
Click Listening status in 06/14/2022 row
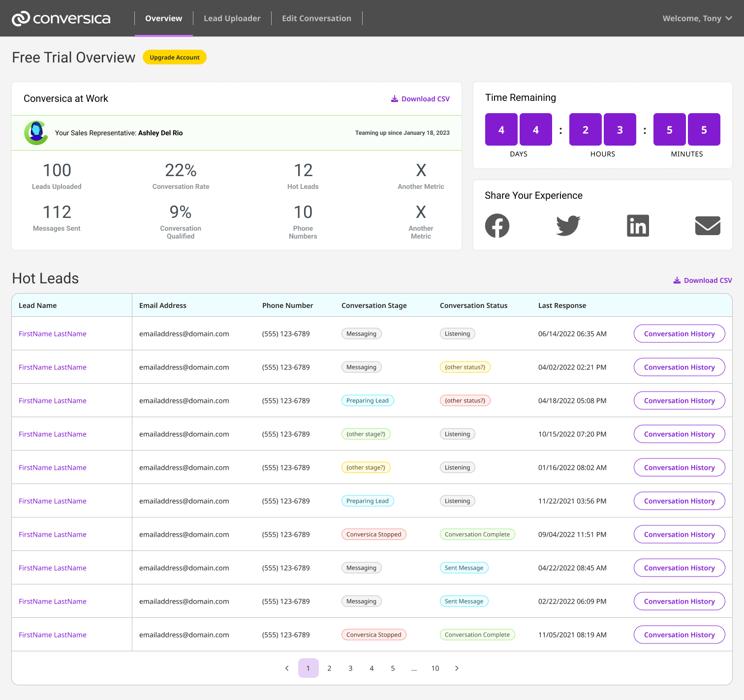458,334
